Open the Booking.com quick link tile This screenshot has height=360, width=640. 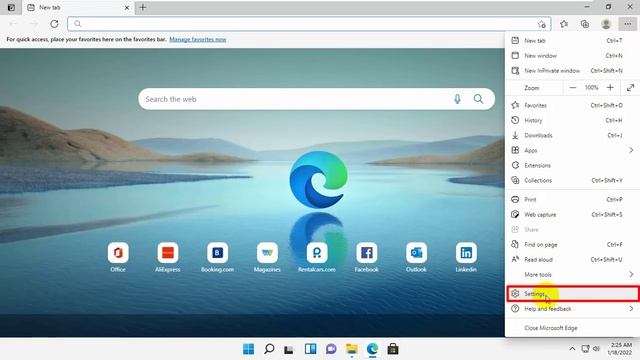coord(218,253)
